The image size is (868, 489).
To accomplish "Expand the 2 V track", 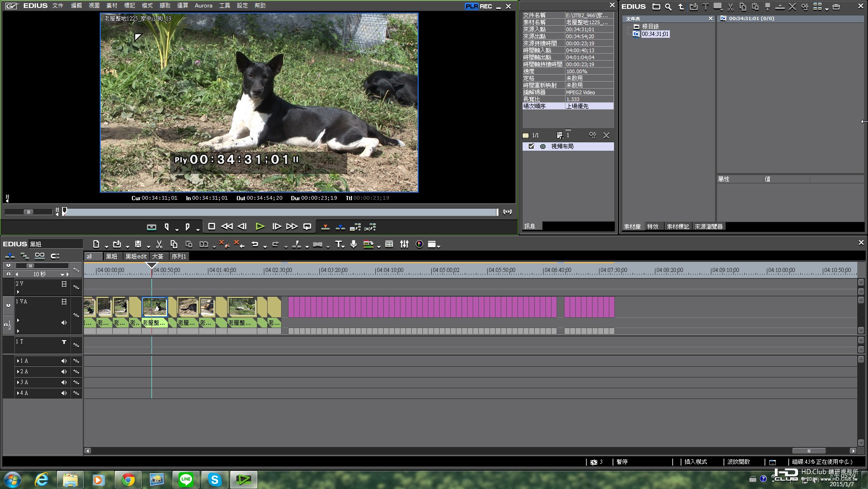I will click(18, 292).
